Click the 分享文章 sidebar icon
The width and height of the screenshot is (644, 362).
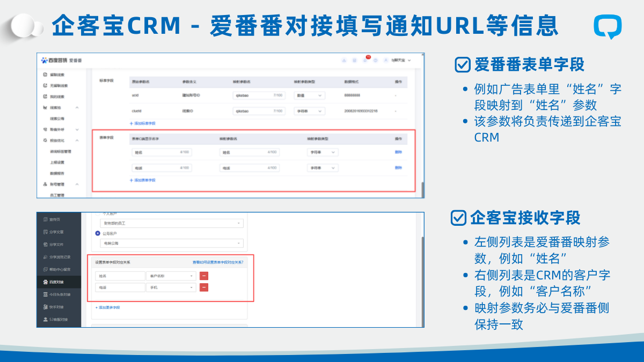click(45, 232)
